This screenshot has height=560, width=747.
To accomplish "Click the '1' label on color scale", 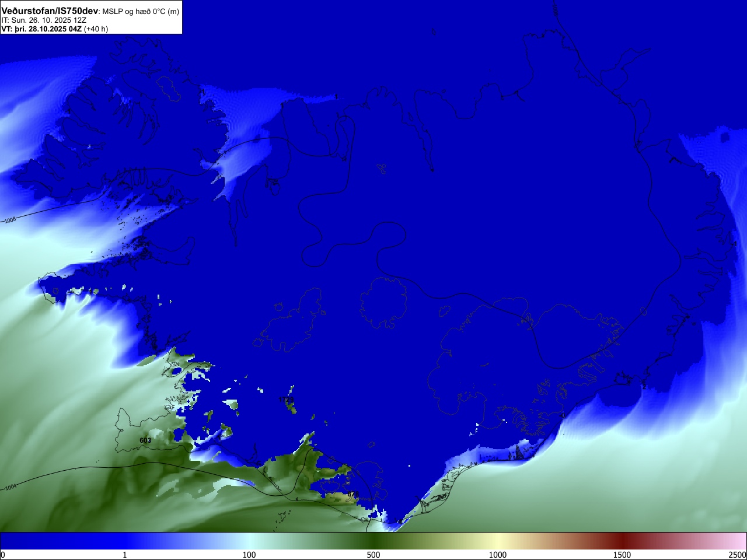I will click(124, 555).
